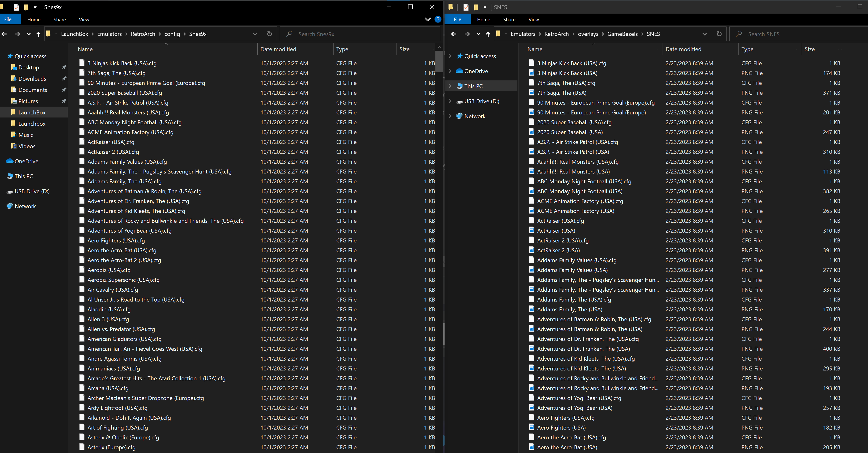Select This PC in Snes9x sidebar
Screen dimensions: 868x453
coord(24,176)
